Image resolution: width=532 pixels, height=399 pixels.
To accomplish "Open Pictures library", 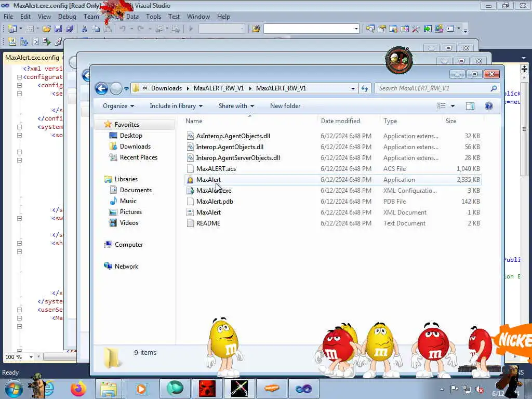I will (130, 212).
